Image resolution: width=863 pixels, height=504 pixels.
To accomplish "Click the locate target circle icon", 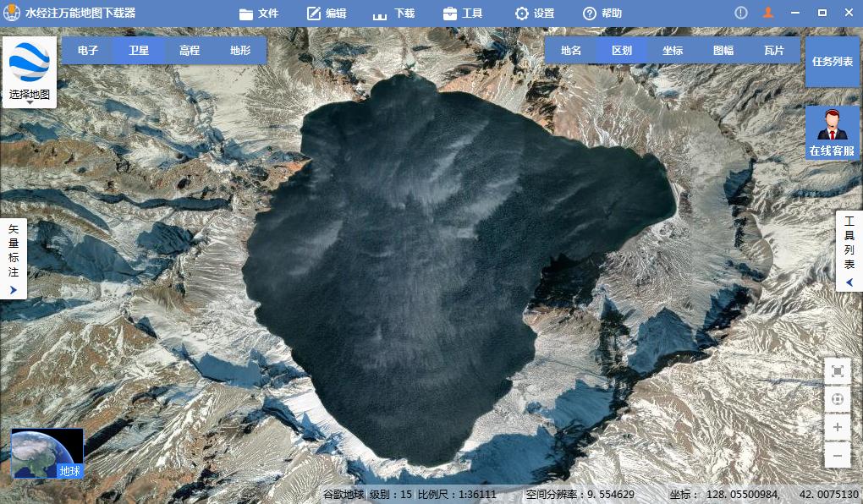I will pos(837,399).
